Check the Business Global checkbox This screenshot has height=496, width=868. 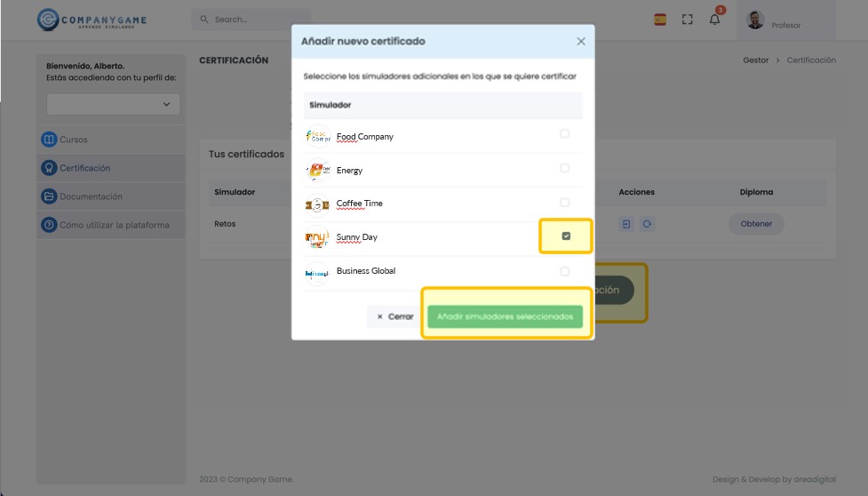coord(565,271)
